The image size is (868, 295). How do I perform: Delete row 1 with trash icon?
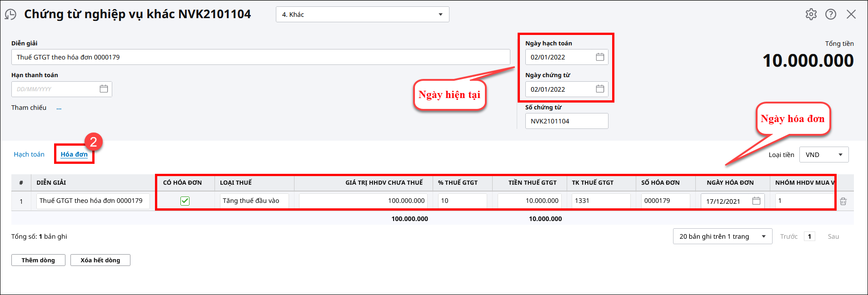843,201
